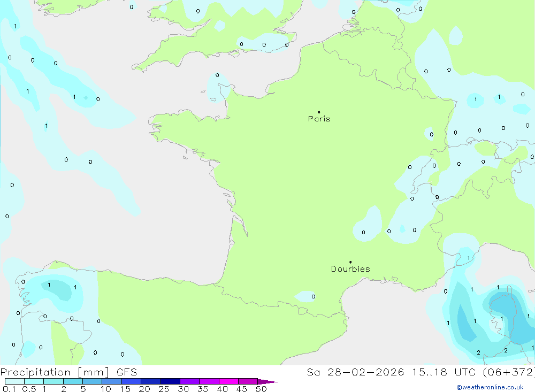
Task: Select the Dourbies location dot marker
Action: coord(350,262)
